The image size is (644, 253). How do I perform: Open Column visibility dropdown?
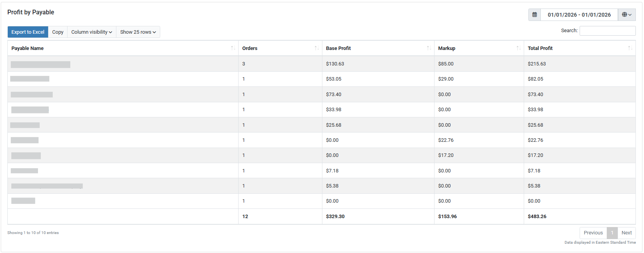point(92,32)
